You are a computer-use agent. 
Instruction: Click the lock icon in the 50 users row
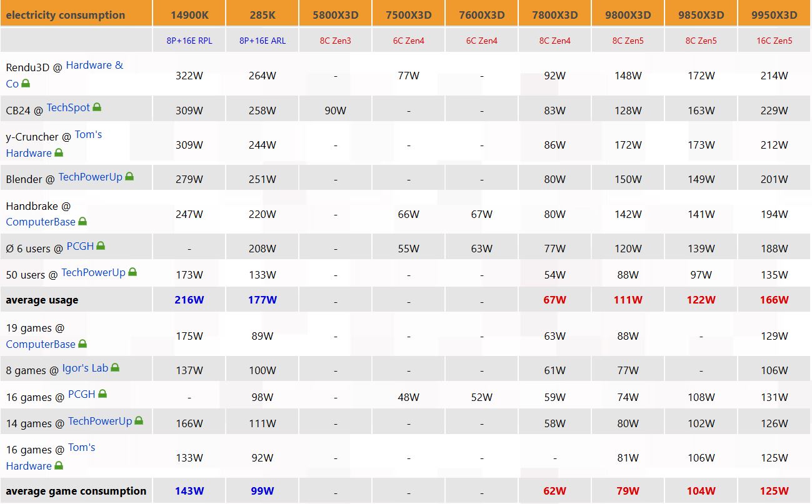point(132,272)
